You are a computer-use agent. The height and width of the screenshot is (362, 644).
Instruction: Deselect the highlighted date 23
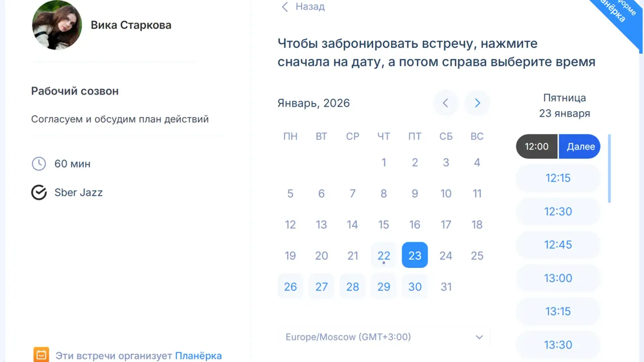coord(415,255)
